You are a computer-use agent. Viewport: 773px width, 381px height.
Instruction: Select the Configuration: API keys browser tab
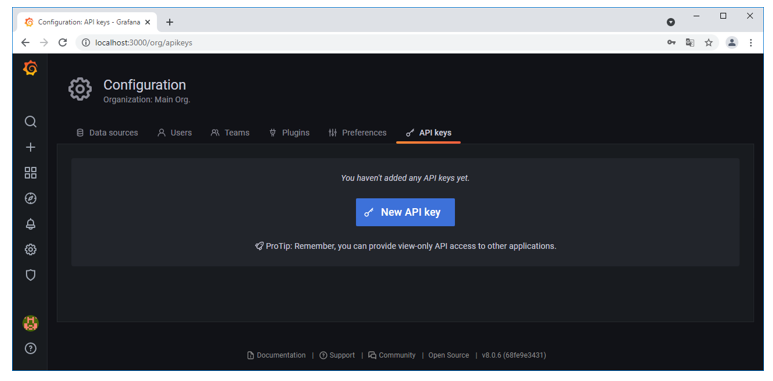click(x=87, y=22)
